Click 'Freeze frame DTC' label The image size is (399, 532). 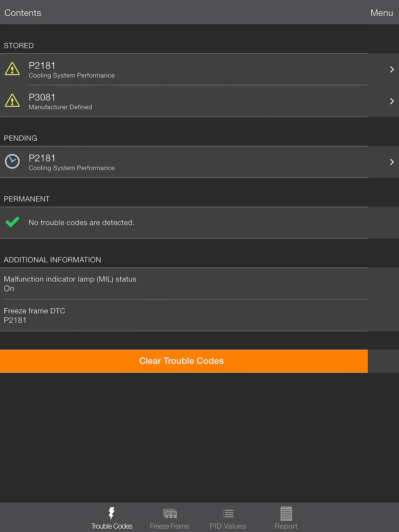[35, 311]
